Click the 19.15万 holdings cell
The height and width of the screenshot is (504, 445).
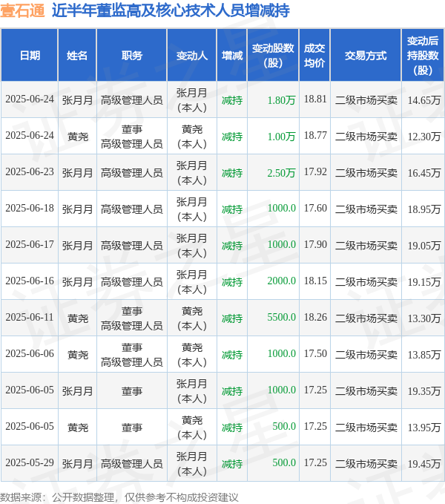(423, 282)
